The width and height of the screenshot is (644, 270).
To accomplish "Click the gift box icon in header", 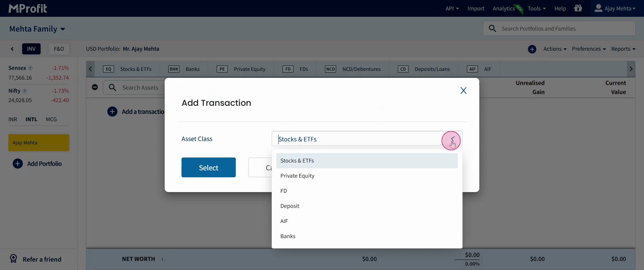I will click(x=578, y=8).
